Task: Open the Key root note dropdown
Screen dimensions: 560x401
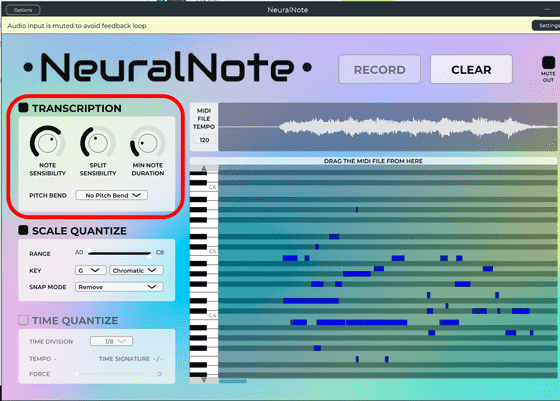Action: (90, 270)
